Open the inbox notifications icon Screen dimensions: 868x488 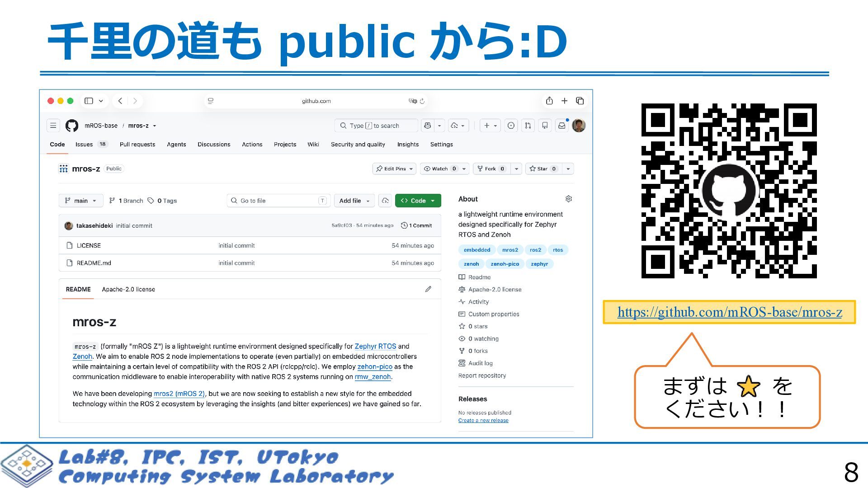[x=561, y=126]
